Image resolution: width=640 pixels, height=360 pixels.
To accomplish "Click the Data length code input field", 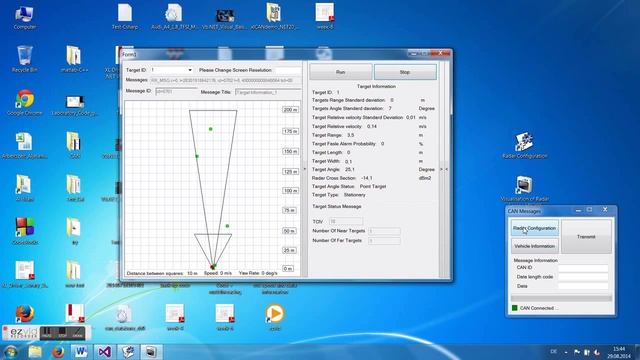I will [x=583, y=277].
